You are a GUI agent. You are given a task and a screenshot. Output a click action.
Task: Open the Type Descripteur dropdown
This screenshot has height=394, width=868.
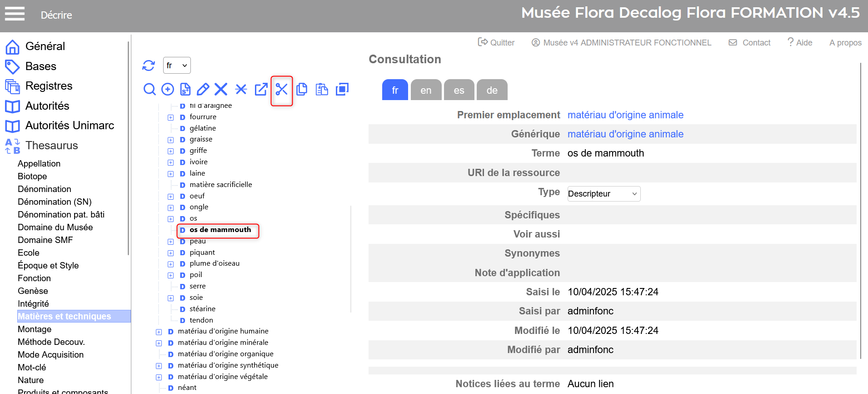tap(604, 194)
